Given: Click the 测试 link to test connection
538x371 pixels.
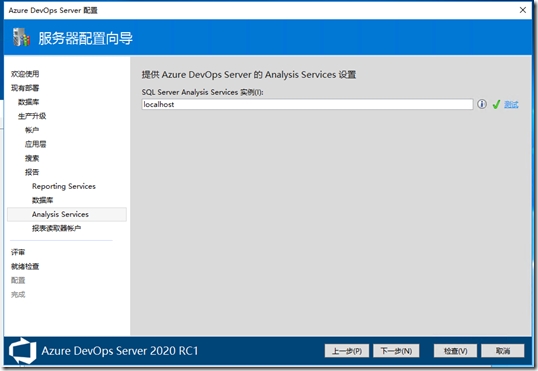Looking at the screenshot, I should tap(511, 104).
